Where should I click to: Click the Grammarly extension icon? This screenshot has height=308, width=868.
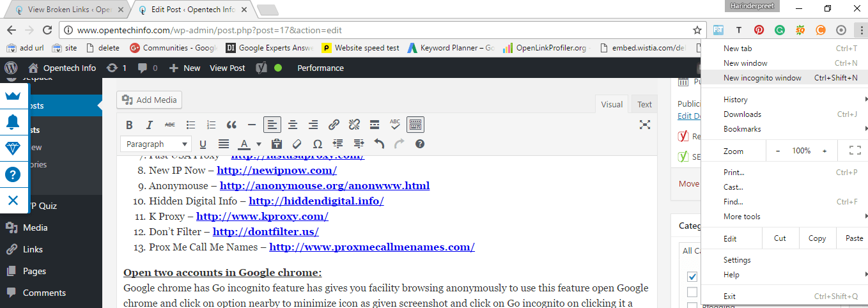pyautogui.click(x=779, y=30)
